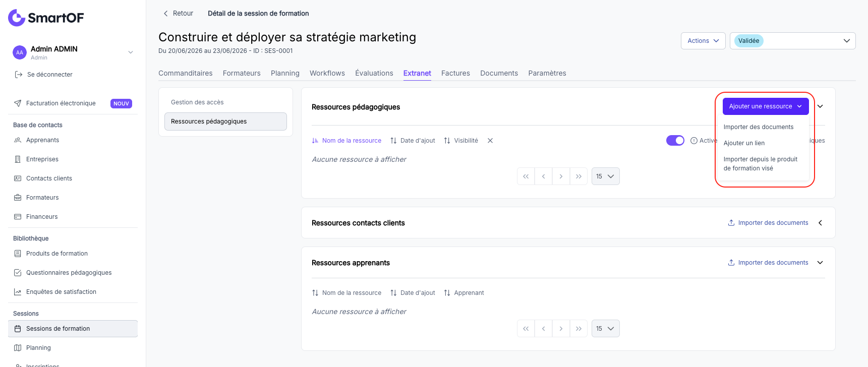The width and height of the screenshot is (868, 367).
Task: Select Ressources pédagogiques side item
Action: click(225, 121)
